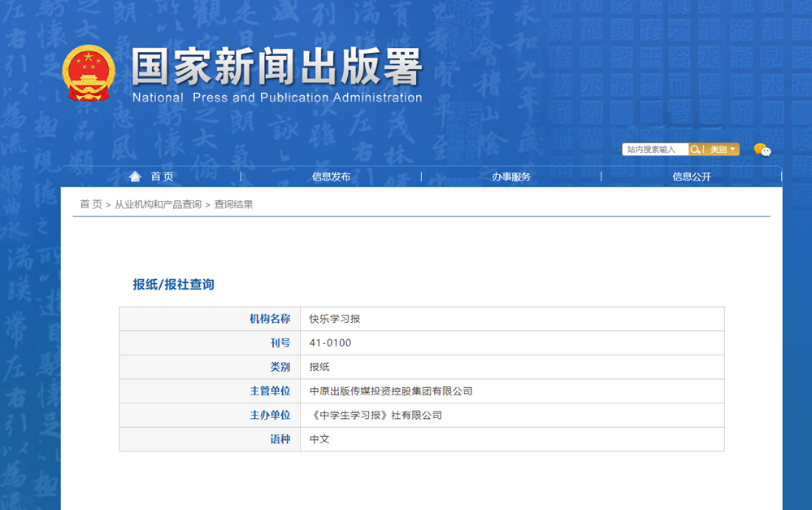Click the 机构名称 row label
The height and width of the screenshot is (510, 812).
[x=270, y=319]
